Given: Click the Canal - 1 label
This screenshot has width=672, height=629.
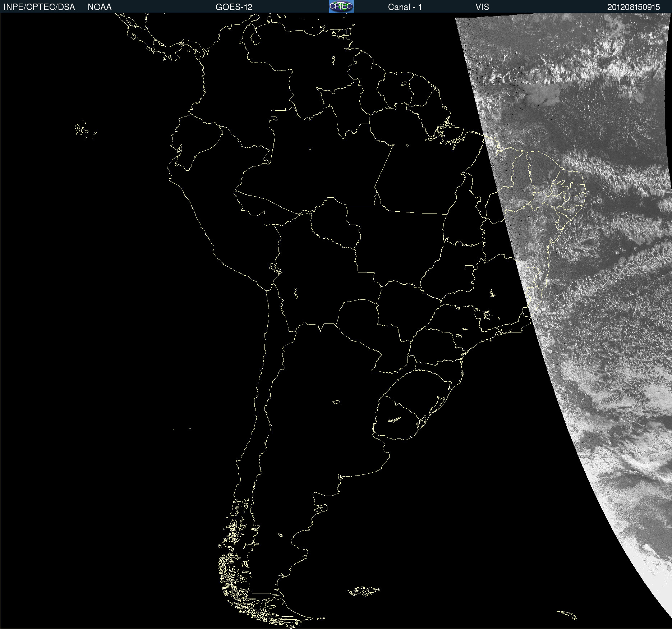Looking at the screenshot, I should [405, 7].
